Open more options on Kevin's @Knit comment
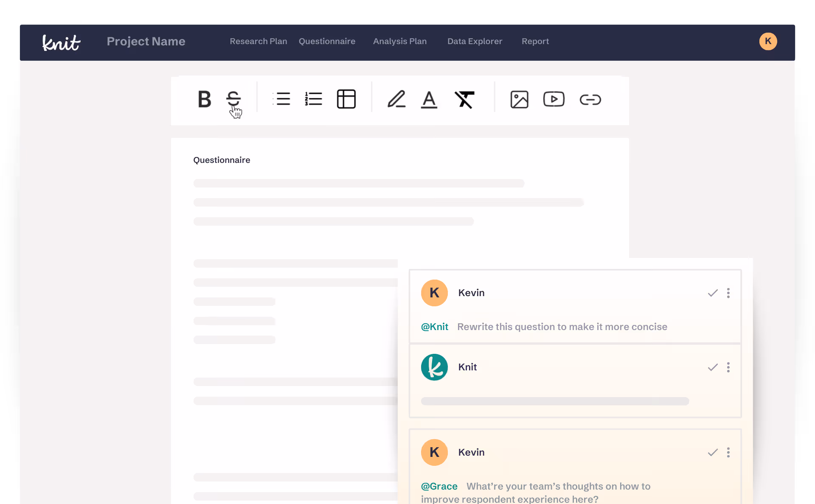The image size is (815, 504). 728,293
